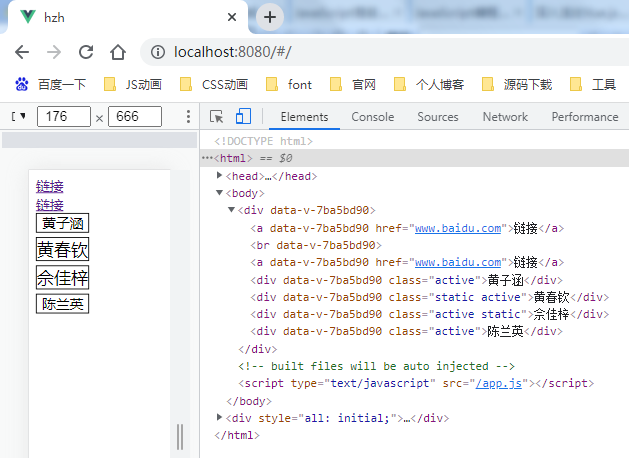The image size is (629, 458).
Task: Click the 黄子涵 box on page
Action: point(63,223)
